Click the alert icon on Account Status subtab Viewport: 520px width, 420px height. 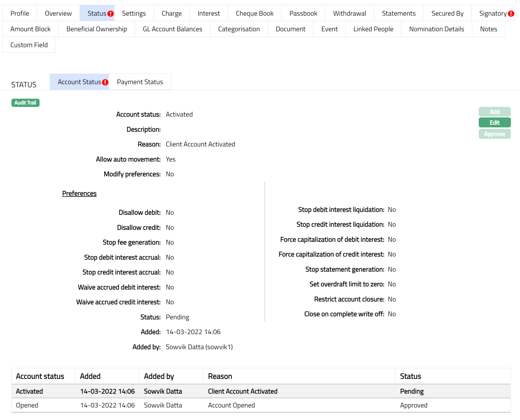tap(105, 82)
